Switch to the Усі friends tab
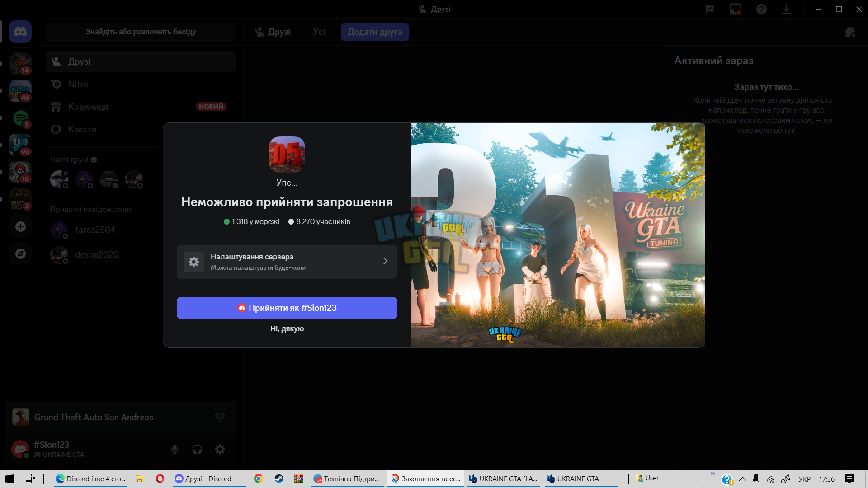 [x=319, y=32]
